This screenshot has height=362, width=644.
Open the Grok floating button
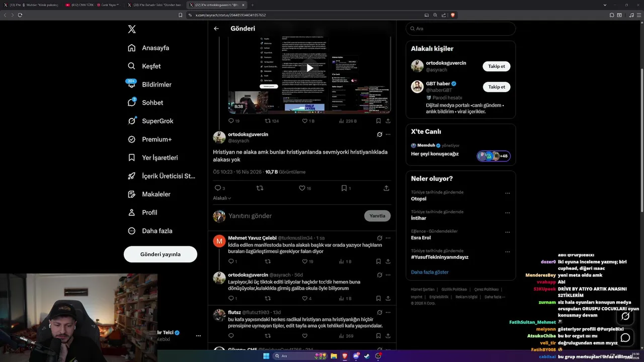[x=625, y=316]
